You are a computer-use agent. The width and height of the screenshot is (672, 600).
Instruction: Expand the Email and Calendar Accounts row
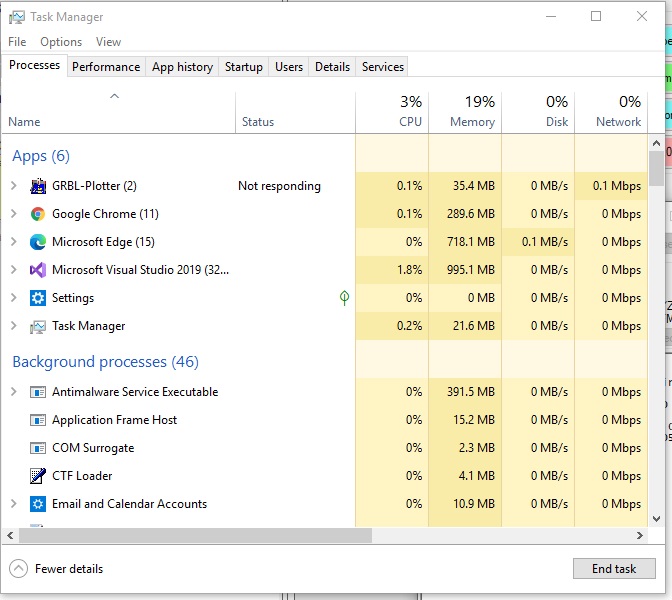13,504
